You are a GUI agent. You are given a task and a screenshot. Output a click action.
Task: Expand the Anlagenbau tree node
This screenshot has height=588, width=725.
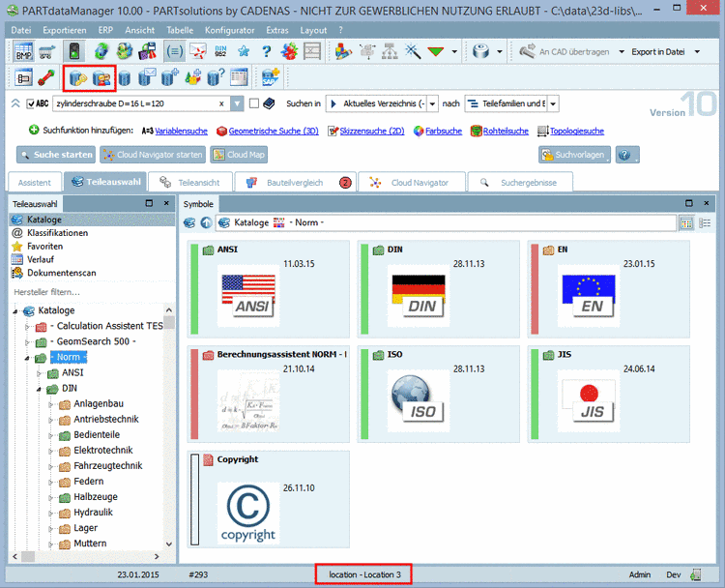point(51,404)
